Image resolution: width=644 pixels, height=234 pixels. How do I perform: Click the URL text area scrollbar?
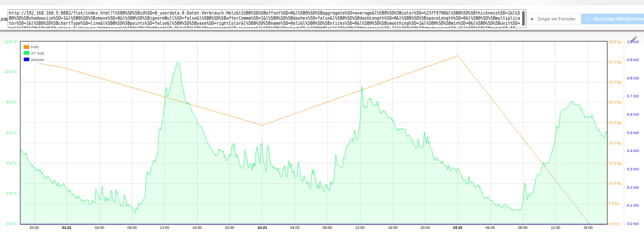tap(523, 18)
